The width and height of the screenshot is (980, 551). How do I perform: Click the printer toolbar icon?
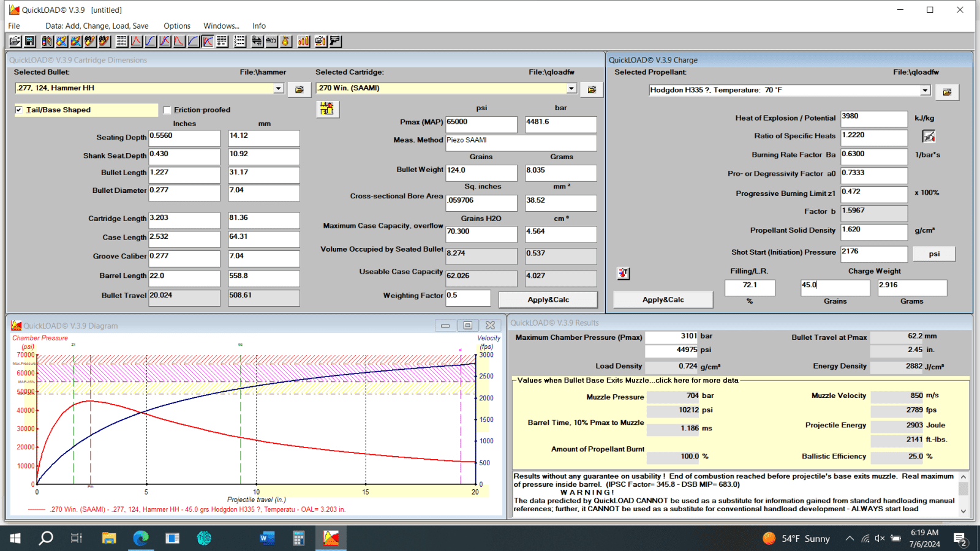pyautogui.click(x=321, y=41)
